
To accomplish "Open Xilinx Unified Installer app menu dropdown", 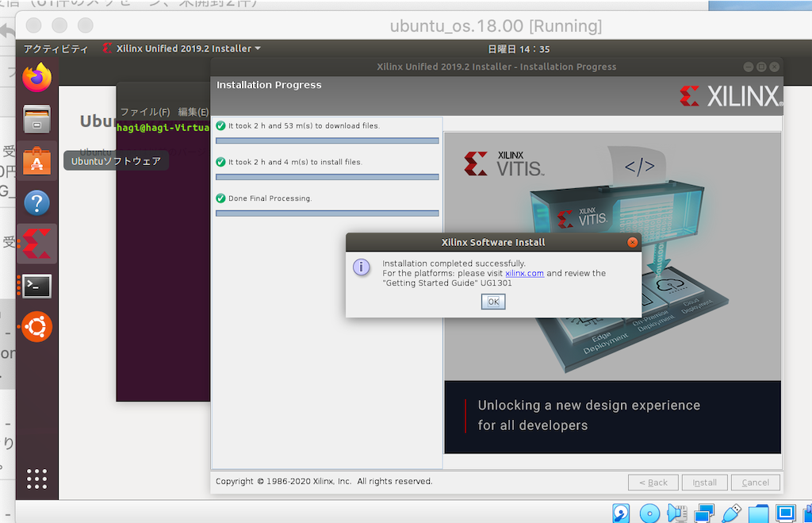I will [x=182, y=48].
